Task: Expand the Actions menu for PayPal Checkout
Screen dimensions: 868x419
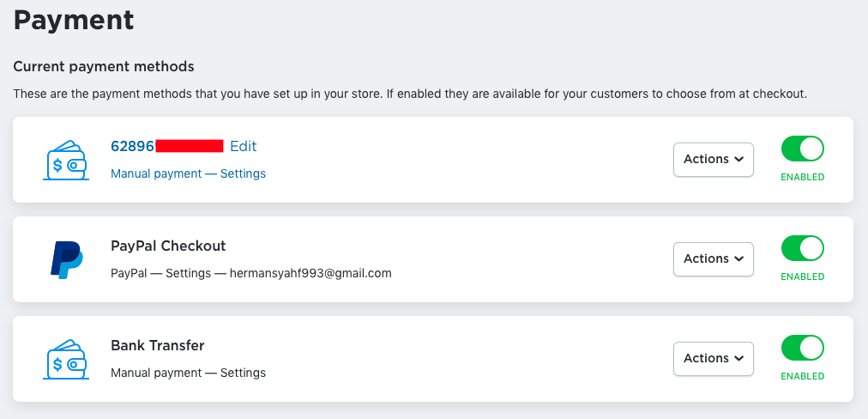Action: tap(713, 259)
